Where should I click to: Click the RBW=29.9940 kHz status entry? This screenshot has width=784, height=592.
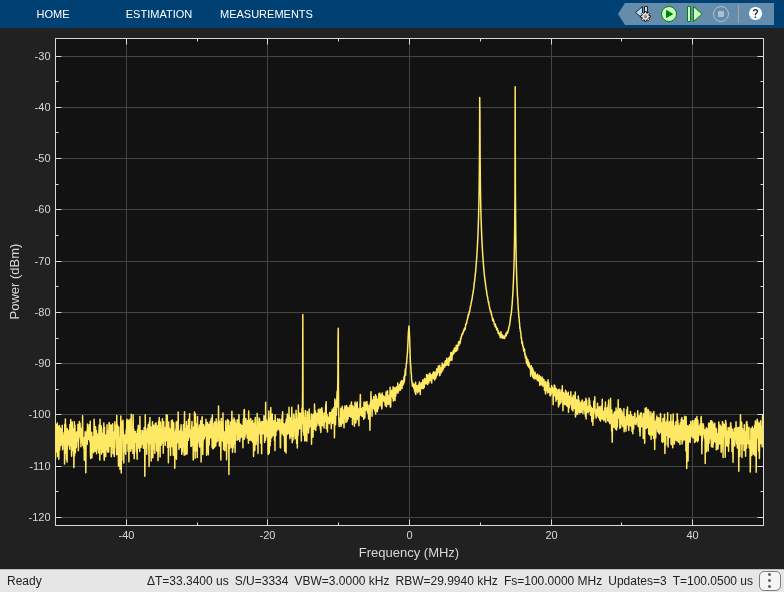(446, 580)
